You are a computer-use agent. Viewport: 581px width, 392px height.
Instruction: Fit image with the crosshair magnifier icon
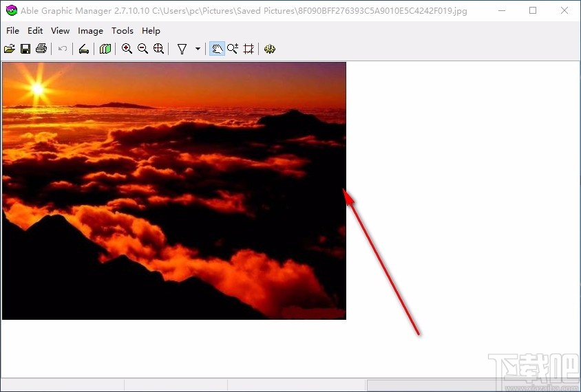click(158, 49)
